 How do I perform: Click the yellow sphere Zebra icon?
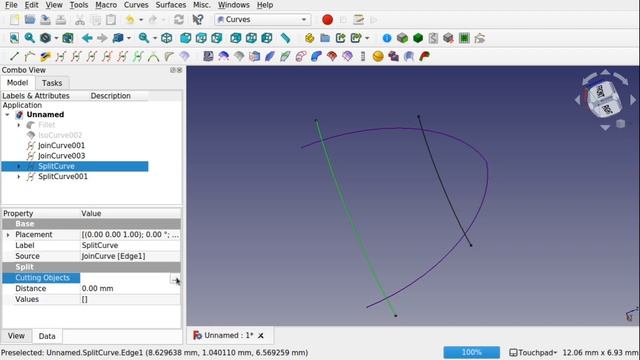[x=378, y=56]
